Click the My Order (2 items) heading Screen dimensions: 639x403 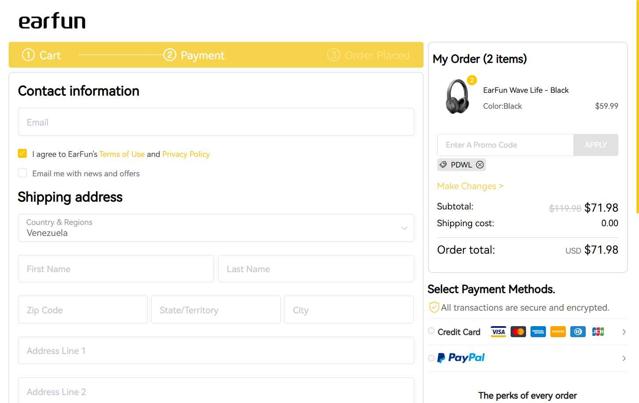[x=480, y=59]
